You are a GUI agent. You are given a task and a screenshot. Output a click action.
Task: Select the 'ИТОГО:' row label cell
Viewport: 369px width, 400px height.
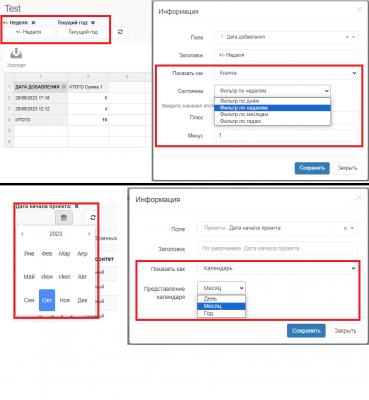tap(40, 120)
